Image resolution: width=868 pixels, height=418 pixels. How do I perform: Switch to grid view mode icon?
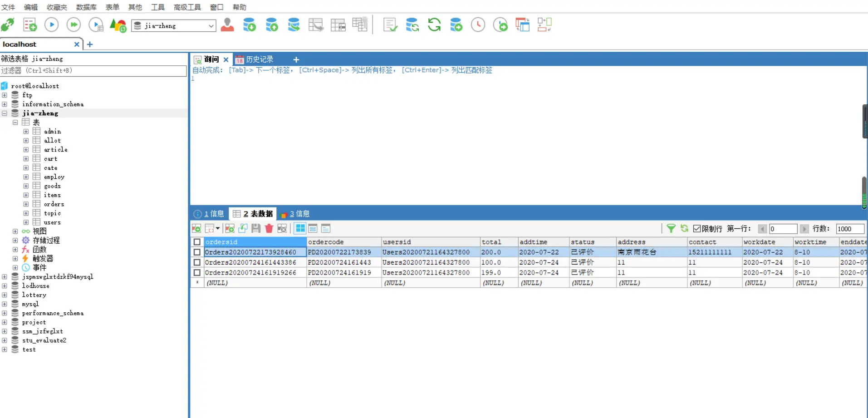coord(300,228)
